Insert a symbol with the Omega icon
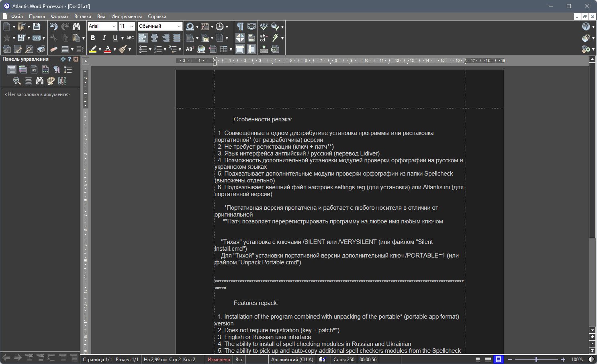 (x=190, y=27)
